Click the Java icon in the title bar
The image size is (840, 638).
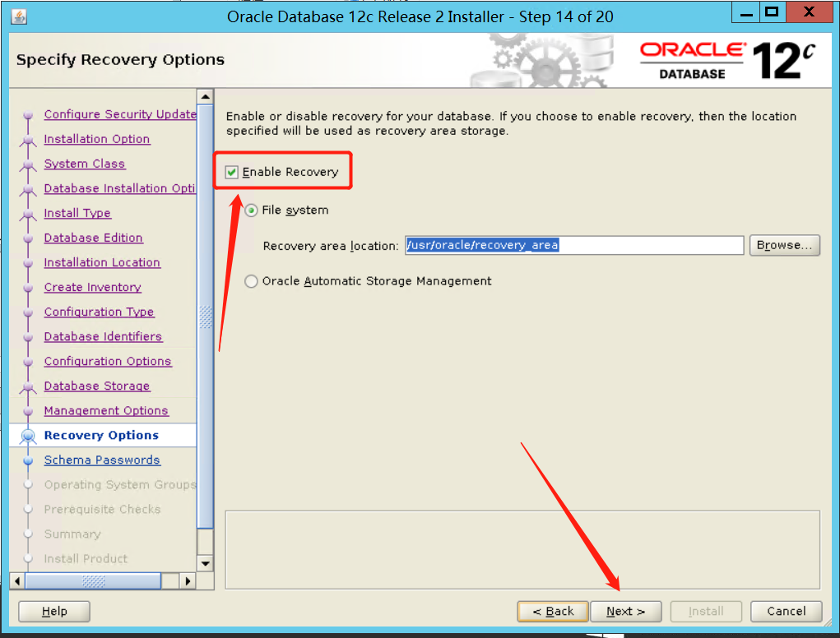point(19,16)
